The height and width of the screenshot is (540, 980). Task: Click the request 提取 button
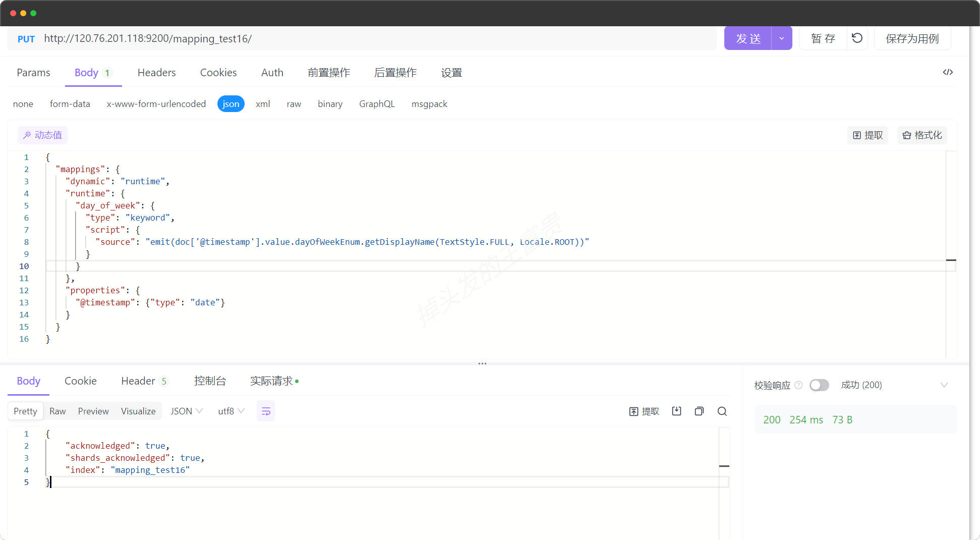tap(868, 135)
